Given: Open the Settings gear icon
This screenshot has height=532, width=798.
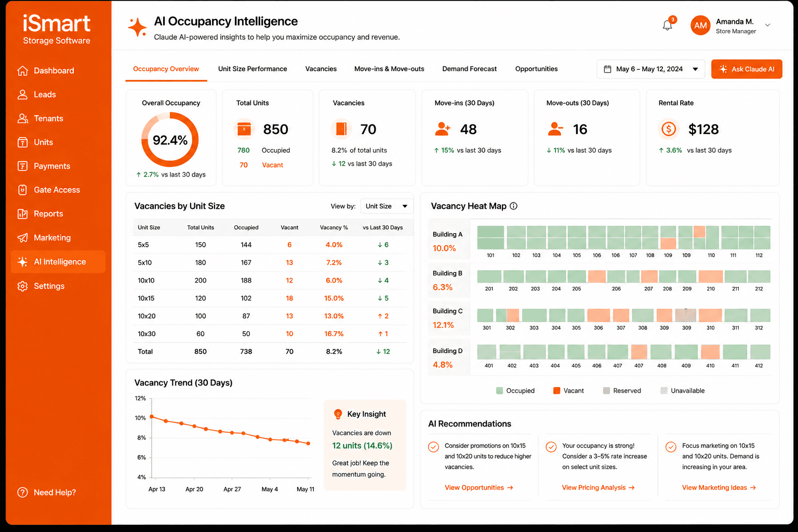Looking at the screenshot, I should (x=22, y=286).
